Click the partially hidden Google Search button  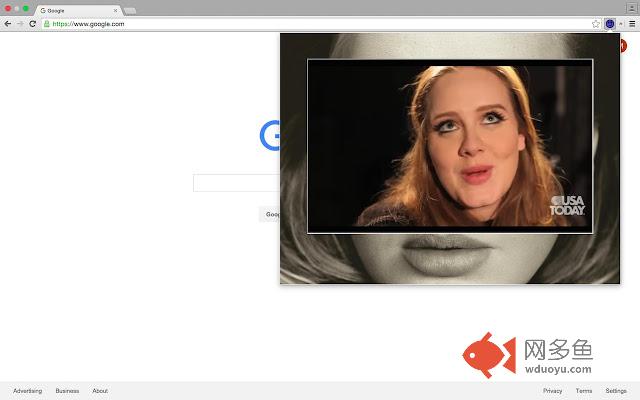269,214
